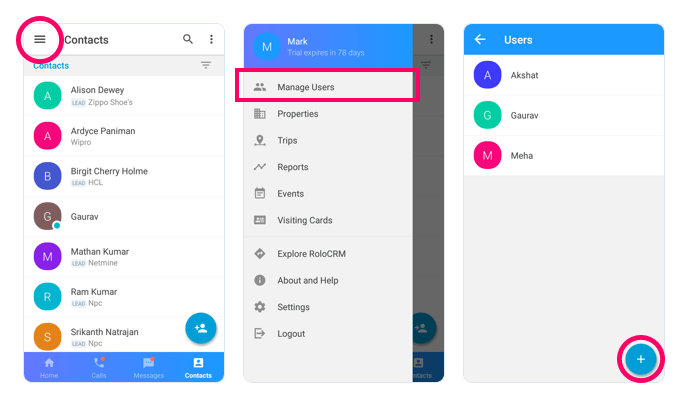Open Alison Dewey contact
Image resolution: width=690 pixels, height=402 pixels.
(x=124, y=96)
